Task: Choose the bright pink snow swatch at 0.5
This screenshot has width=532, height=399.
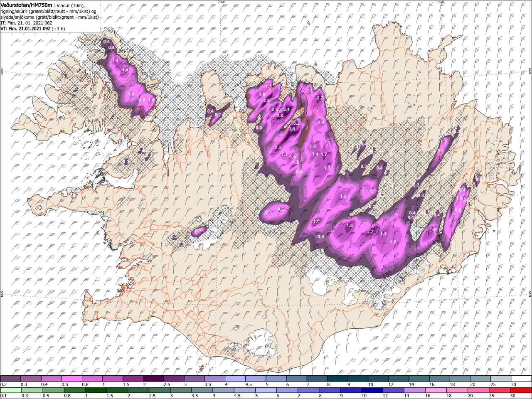Action: tap(71, 379)
